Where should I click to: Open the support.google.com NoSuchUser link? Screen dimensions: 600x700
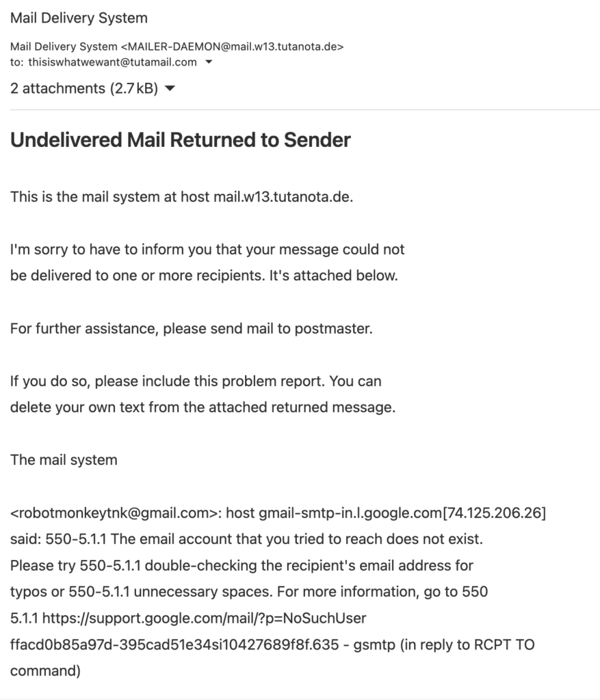[x=204, y=618]
